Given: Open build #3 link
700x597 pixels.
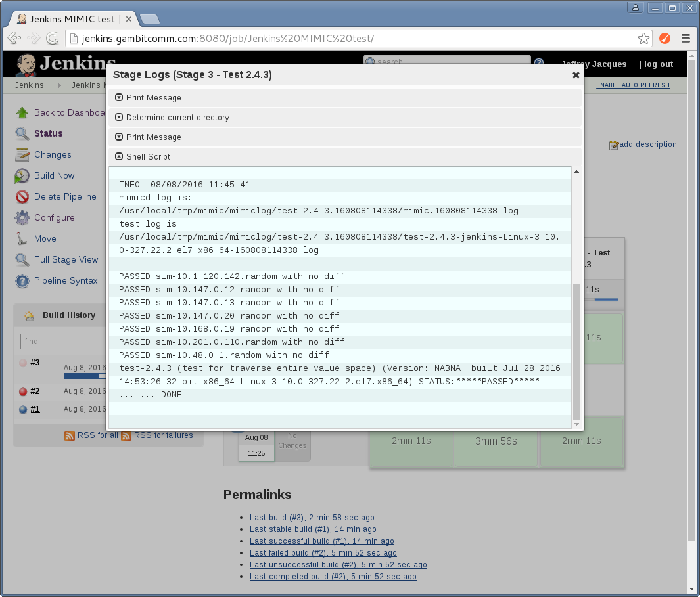Looking at the screenshot, I should pos(35,363).
